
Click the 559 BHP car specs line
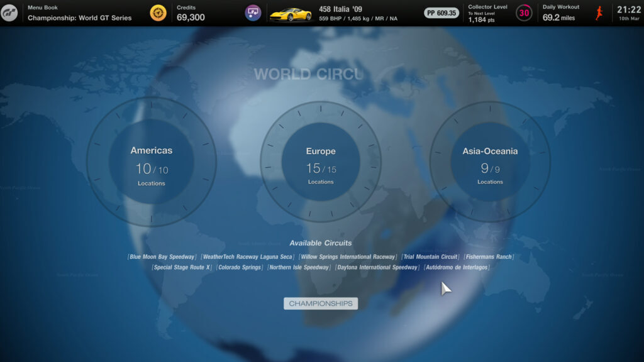click(x=358, y=18)
